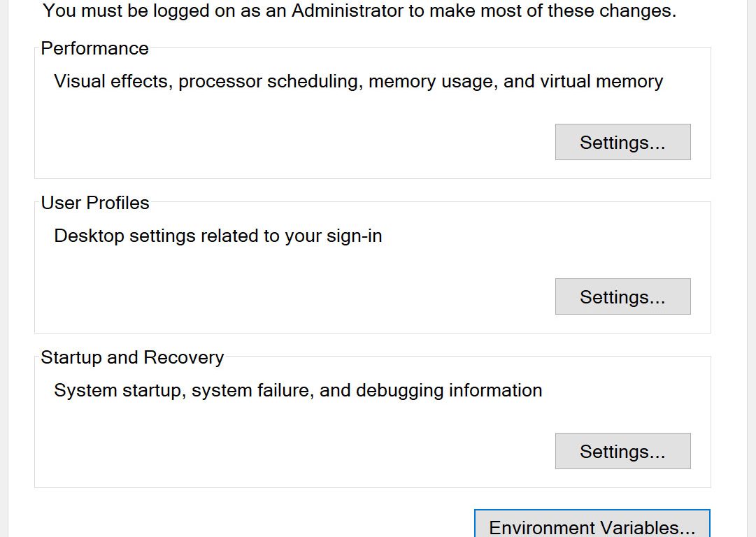
Task: Click the User Profiles group label
Action: [95, 203]
